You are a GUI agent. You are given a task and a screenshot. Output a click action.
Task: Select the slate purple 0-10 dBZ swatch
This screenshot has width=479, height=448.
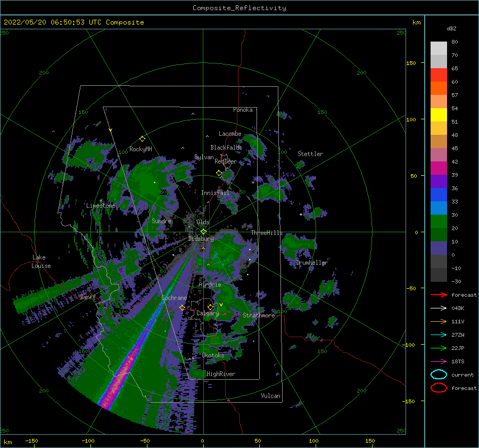click(439, 248)
